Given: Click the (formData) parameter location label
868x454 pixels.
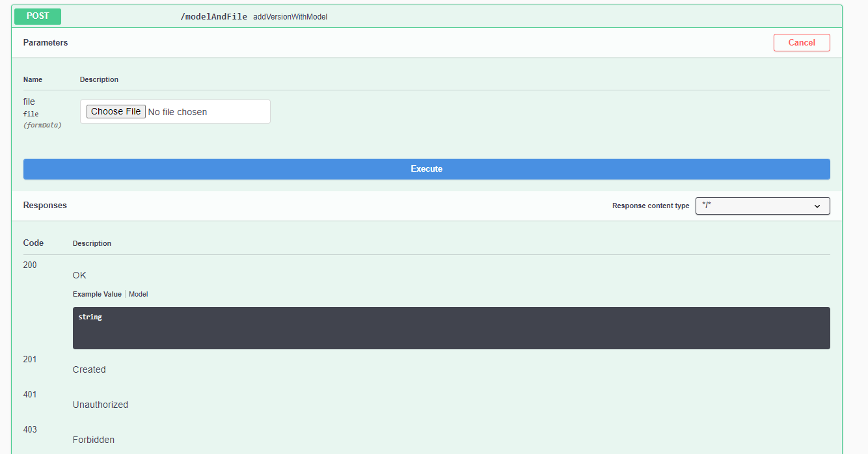Looking at the screenshot, I should point(42,125).
